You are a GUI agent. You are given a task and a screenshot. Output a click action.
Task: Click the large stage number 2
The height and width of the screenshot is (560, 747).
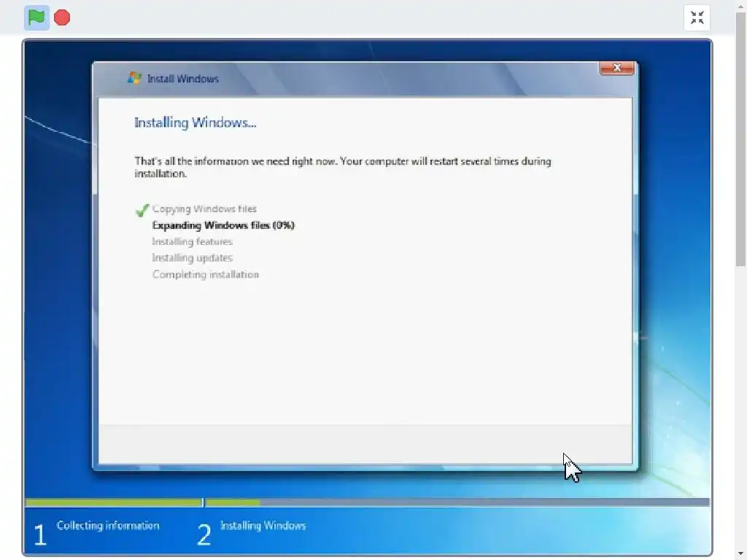pyautogui.click(x=204, y=534)
